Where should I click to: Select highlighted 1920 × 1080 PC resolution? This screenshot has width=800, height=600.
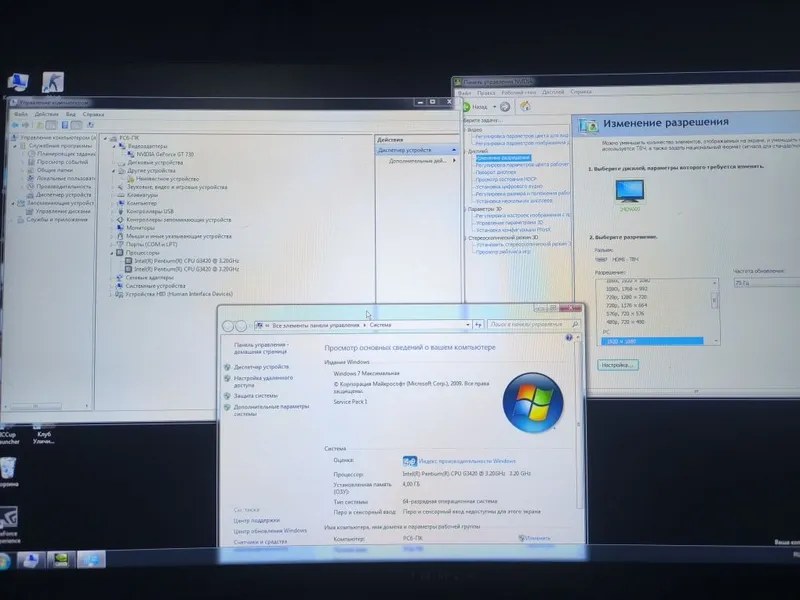point(652,341)
